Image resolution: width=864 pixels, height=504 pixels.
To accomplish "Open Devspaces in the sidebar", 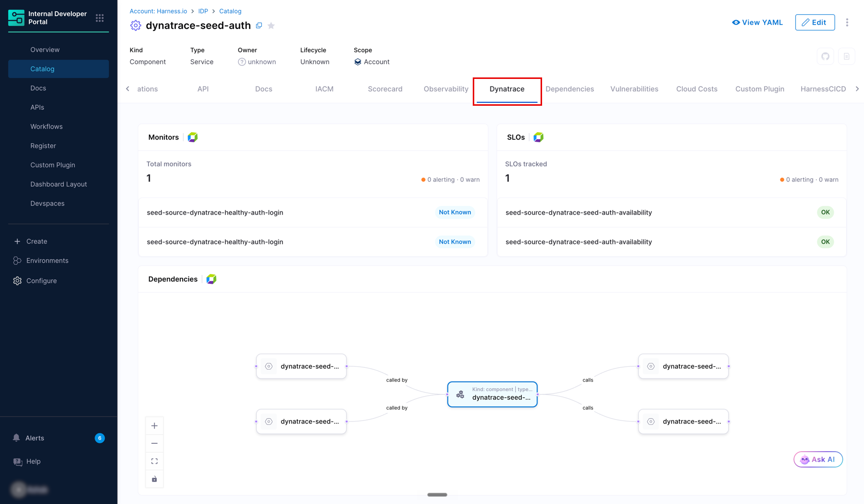I will (x=58, y=203).
